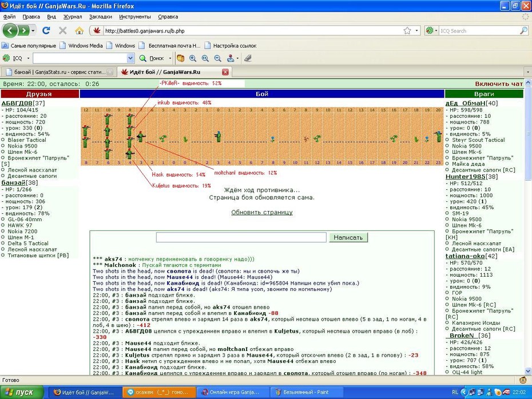Close the Идёт бой tab with red X

point(225,72)
